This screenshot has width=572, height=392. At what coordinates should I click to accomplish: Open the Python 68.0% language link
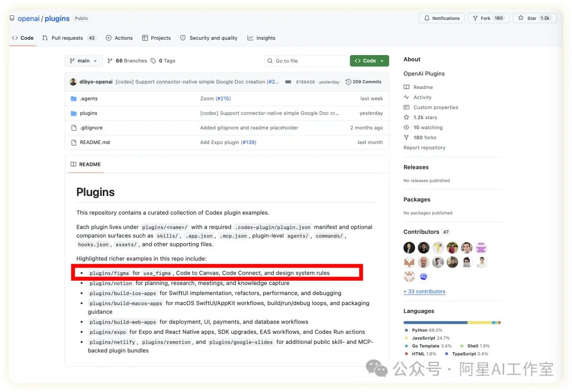click(424, 331)
